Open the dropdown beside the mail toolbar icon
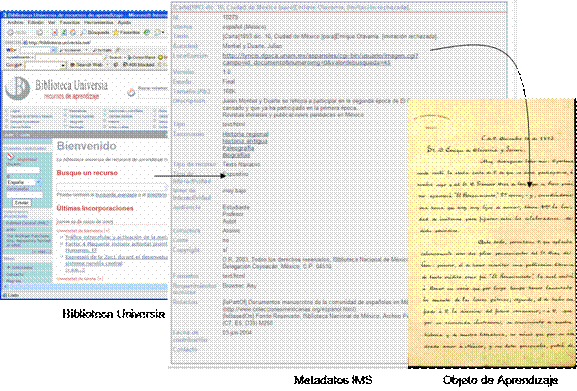 163,32
